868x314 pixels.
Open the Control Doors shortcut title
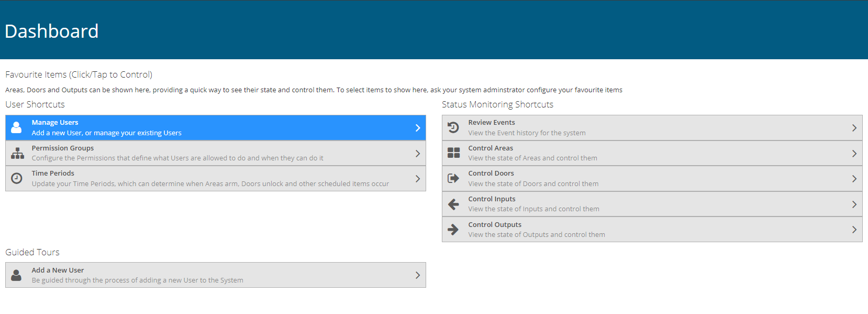point(491,174)
